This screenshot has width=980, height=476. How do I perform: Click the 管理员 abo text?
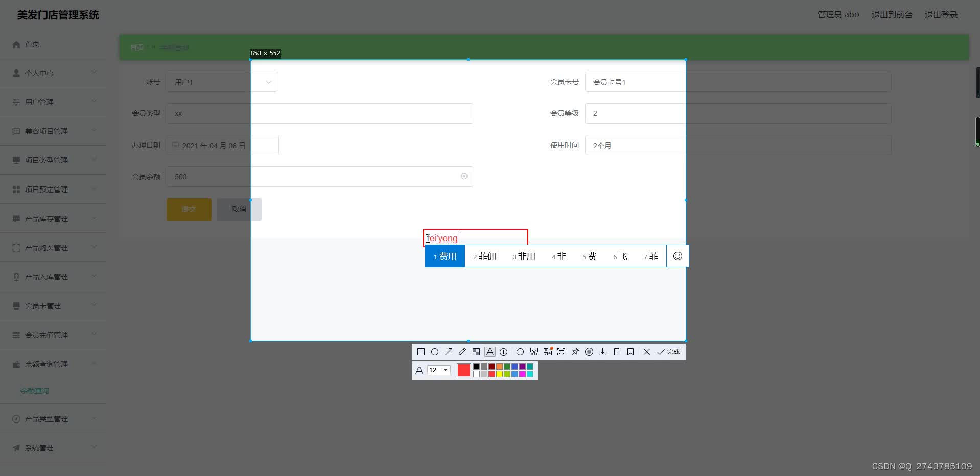point(838,15)
